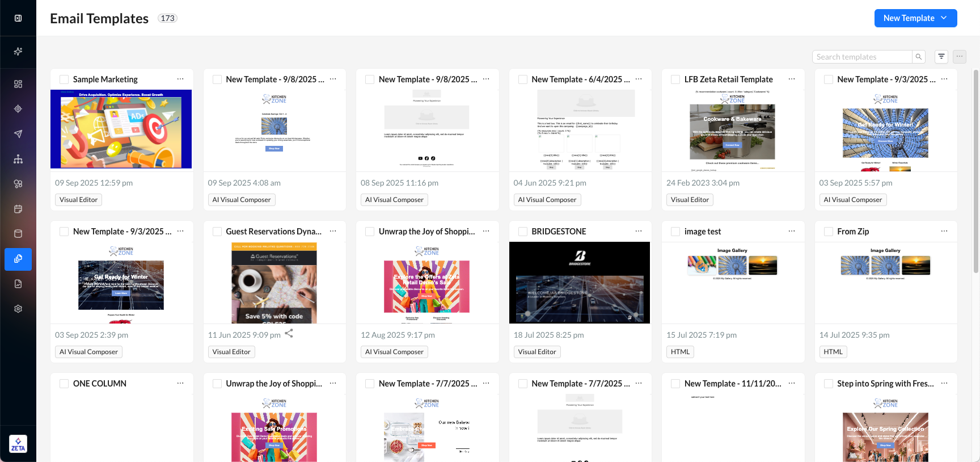Type in the Search templates field

[862, 57]
